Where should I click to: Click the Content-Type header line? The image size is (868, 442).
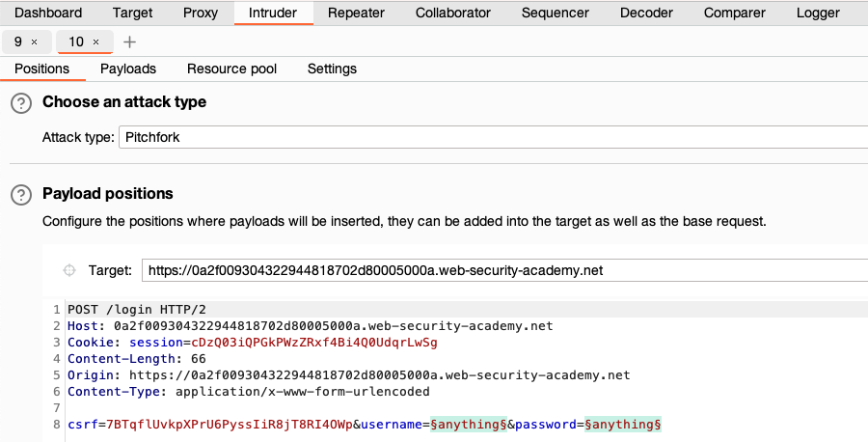(x=249, y=392)
